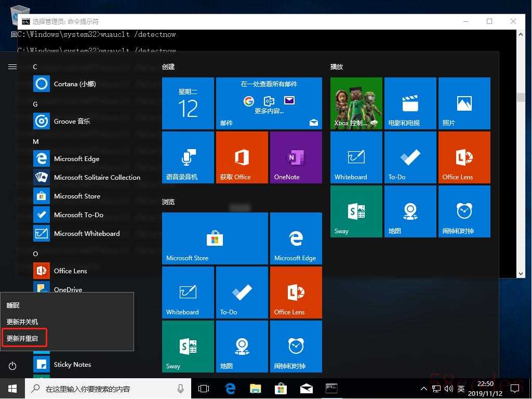Open the Sway tile in the 浏览 group
Screen dimensions: 532x399
tap(188, 347)
